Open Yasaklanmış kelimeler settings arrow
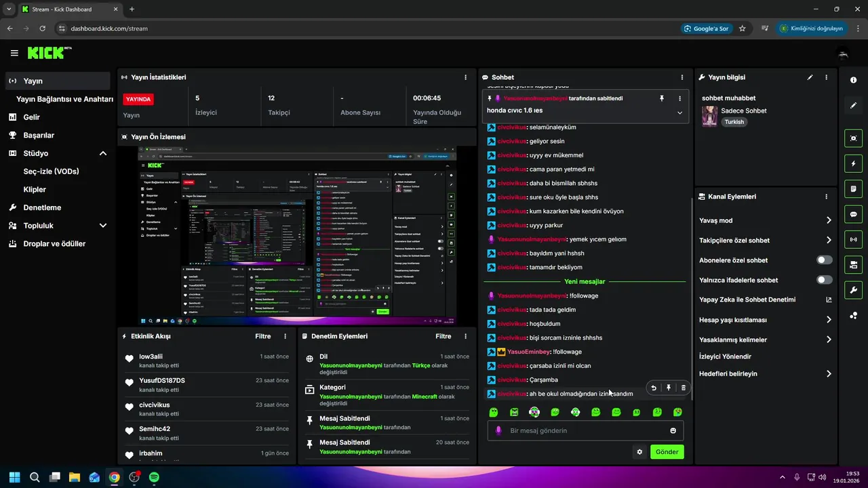Screen dimensions: 868x488 (x=829, y=340)
